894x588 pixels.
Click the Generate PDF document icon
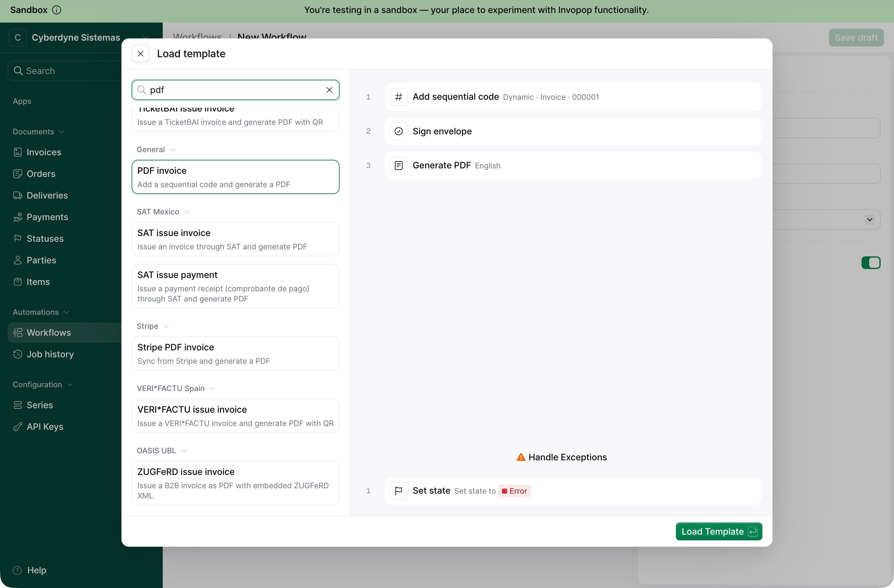pyautogui.click(x=399, y=166)
